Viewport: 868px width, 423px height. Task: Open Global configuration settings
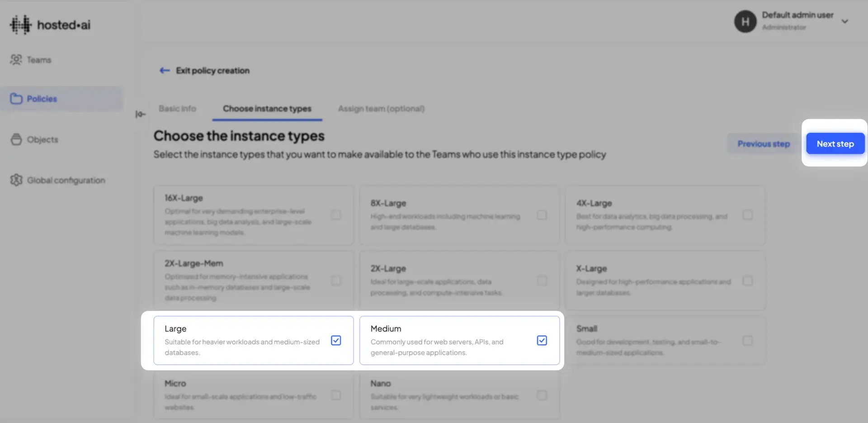[66, 180]
